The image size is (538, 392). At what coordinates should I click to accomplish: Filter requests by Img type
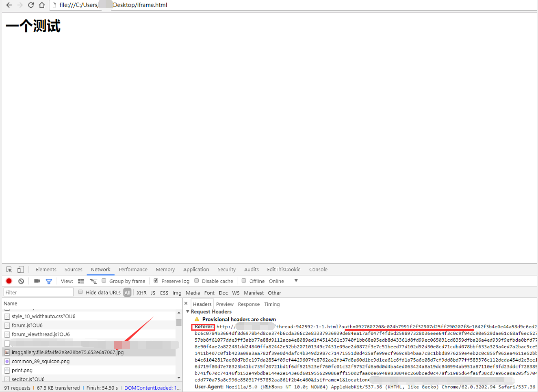click(x=177, y=293)
